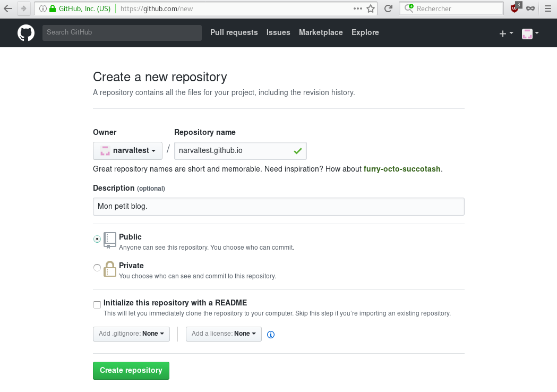
Task: Open the Add a license dropdown
Action: 224,334
